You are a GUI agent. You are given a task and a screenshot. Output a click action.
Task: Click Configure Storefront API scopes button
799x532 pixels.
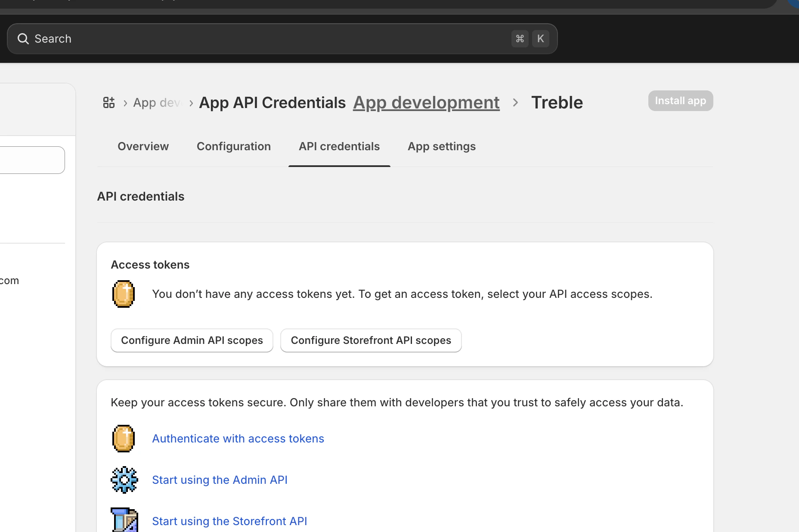[x=371, y=340]
